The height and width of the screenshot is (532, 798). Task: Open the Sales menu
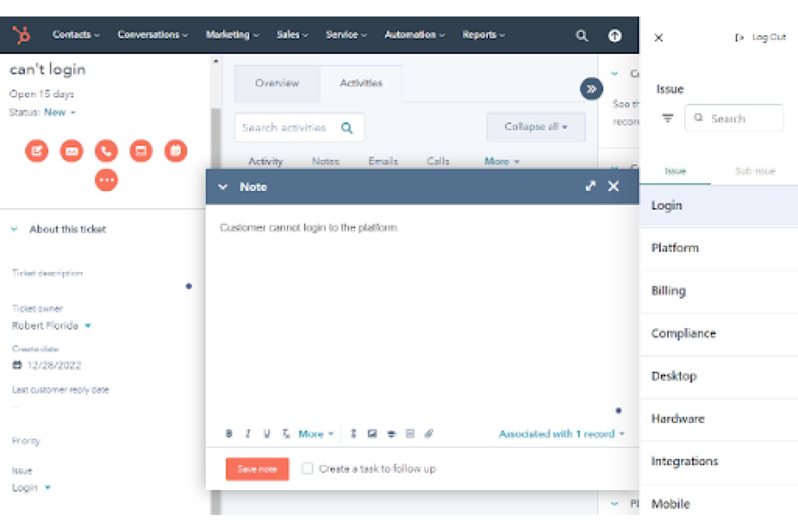coord(293,35)
